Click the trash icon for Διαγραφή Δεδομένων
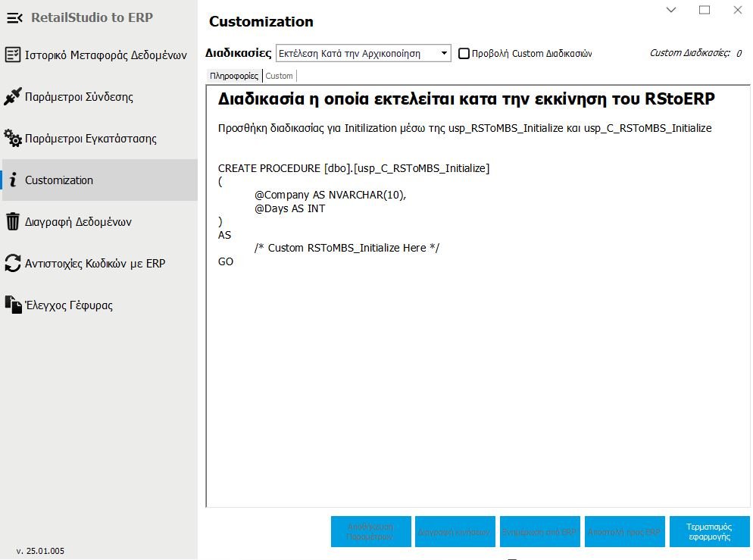Image resolution: width=753 pixels, height=560 pixels. (13, 222)
